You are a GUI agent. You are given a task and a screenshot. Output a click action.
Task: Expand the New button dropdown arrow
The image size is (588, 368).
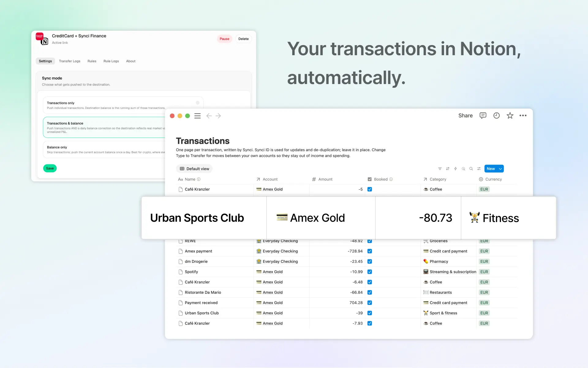(500, 169)
